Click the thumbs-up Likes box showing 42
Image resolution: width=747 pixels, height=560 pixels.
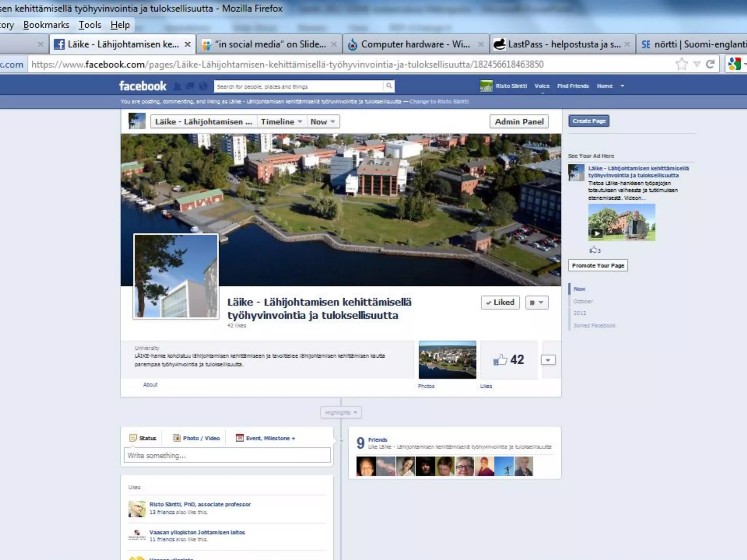[x=509, y=360]
